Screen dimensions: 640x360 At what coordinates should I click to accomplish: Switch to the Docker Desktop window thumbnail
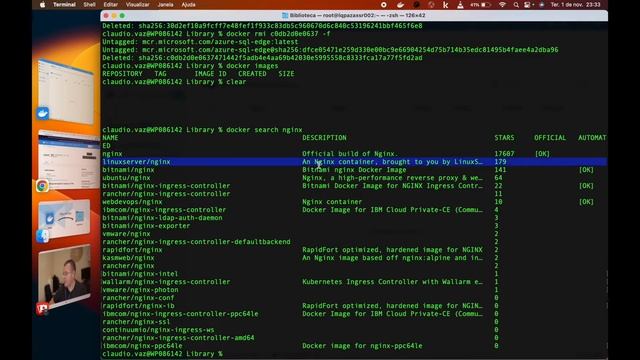66,91
